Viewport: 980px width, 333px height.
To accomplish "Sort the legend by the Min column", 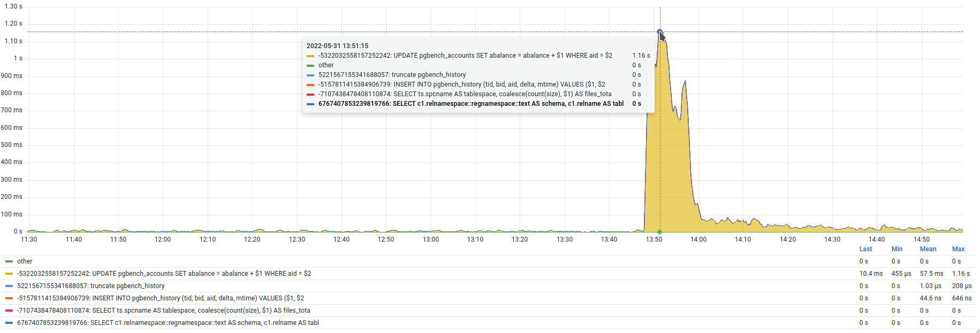I will 897,249.
